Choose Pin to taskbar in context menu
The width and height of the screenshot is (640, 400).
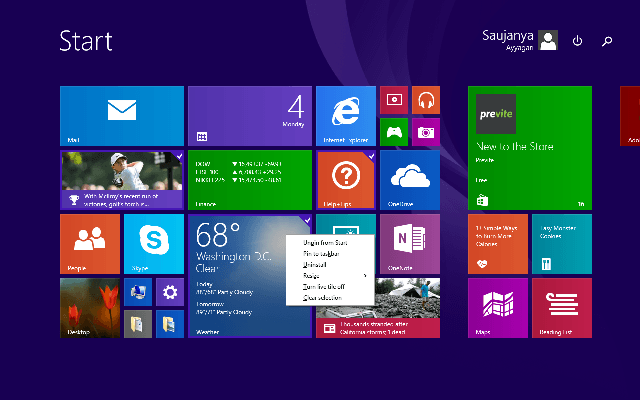point(330,253)
